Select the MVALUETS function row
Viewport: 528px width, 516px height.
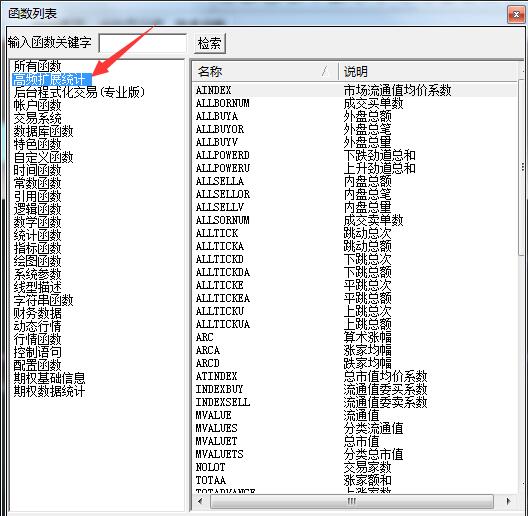tap(355, 454)
